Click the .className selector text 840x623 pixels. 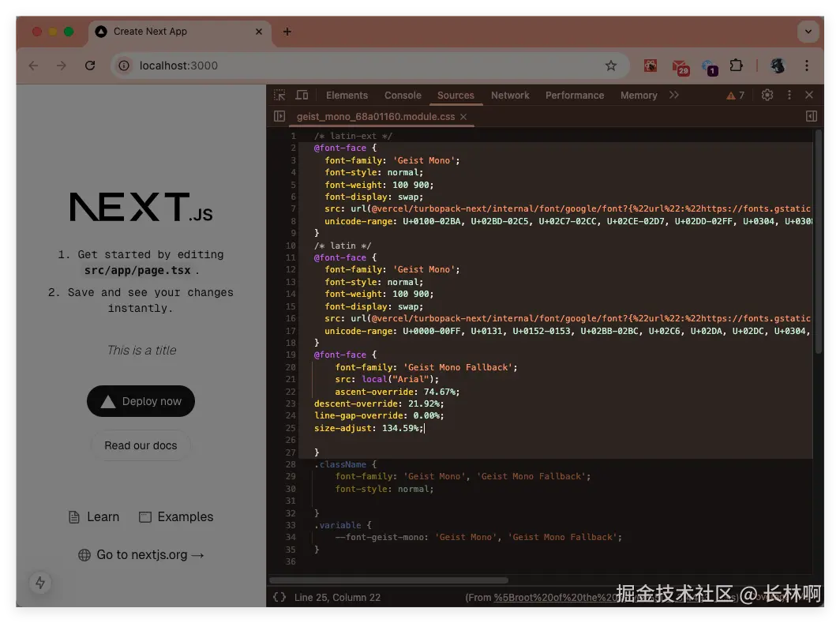click(340, 464)
